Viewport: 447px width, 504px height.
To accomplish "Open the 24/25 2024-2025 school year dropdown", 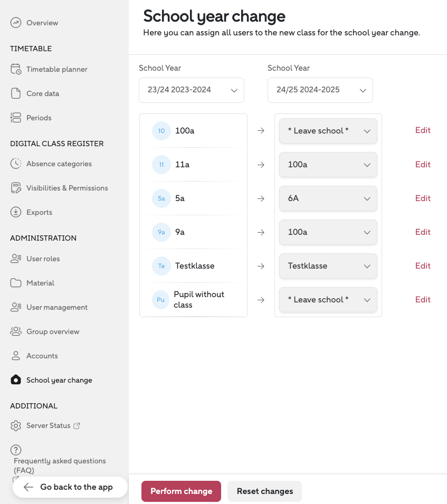I will 320,90.
